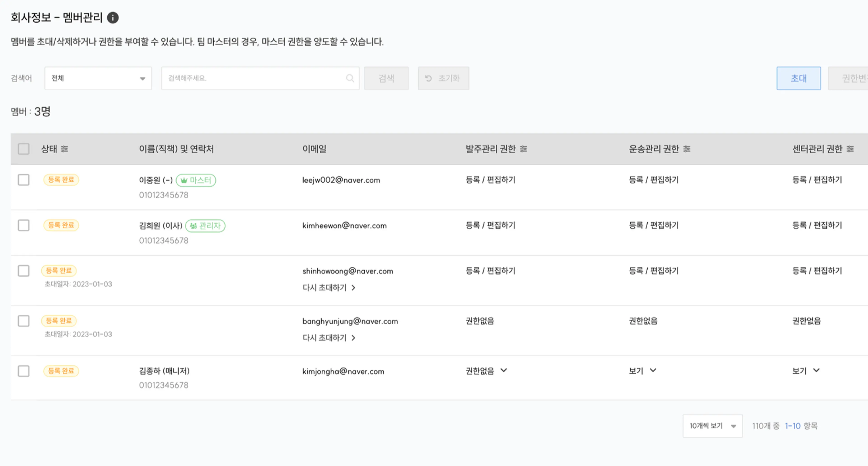Click banghyunjung's 발주관리 권한없음 cell
The height and width of the screenshot is (466, 868).
(x=480, y=321)
